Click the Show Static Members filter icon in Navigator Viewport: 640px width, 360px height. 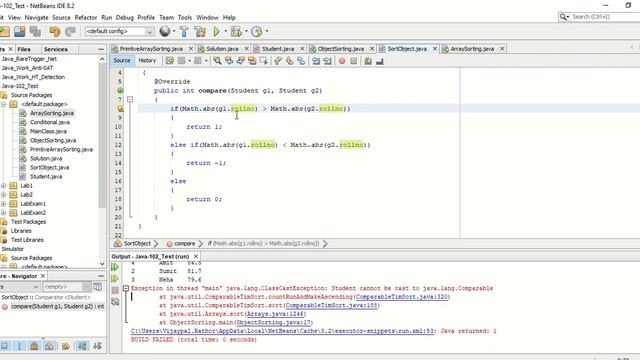(x=19, y=346)
